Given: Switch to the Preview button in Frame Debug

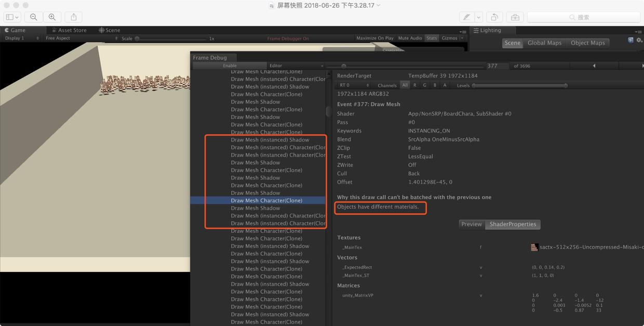Looking at the screenshot, I should [472, 224].
